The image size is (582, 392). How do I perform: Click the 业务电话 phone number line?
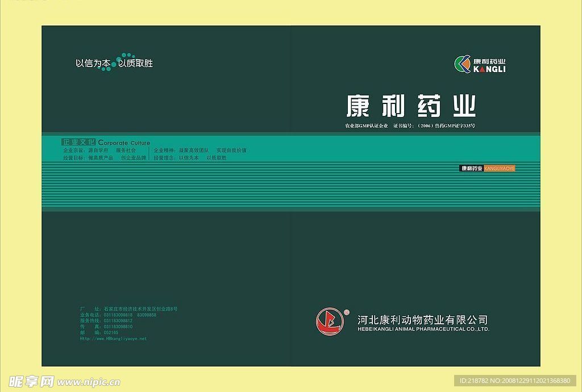118,315
